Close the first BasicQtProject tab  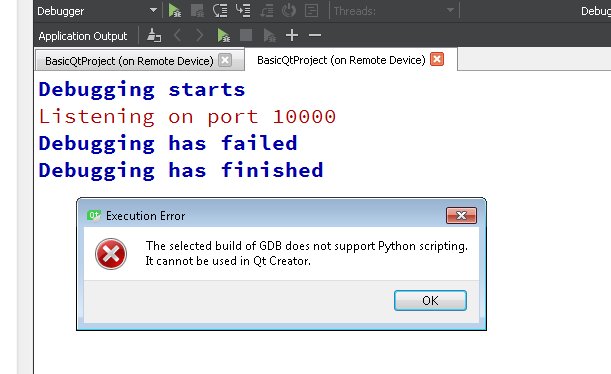[225, 60]
